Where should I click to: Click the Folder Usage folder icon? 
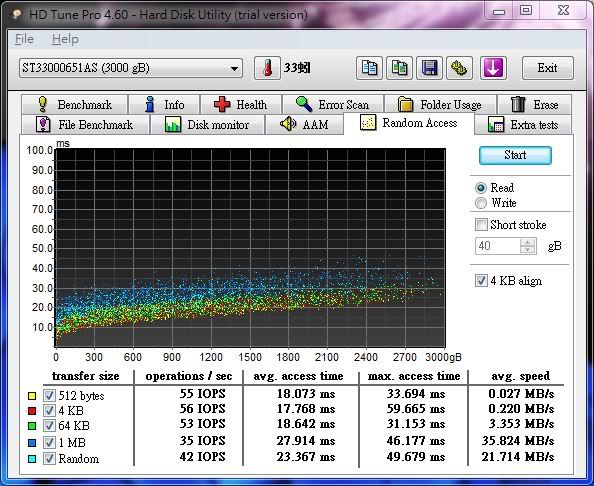tap(405, 104)
